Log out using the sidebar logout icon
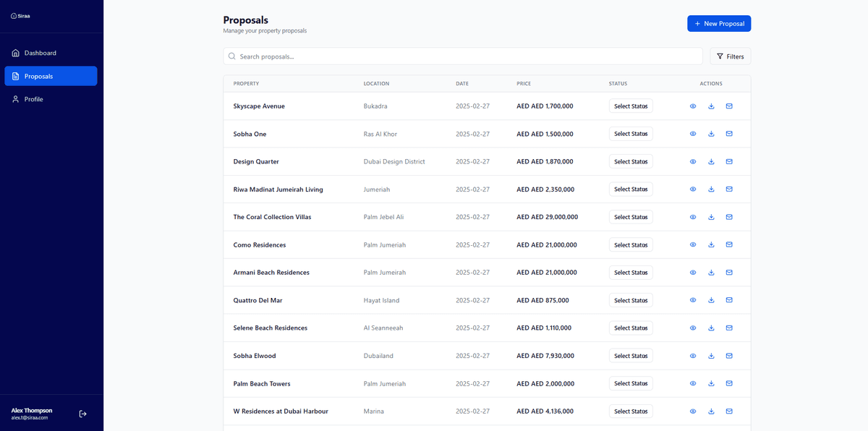This screenshot has width=868, height=431. click(82, 413)
